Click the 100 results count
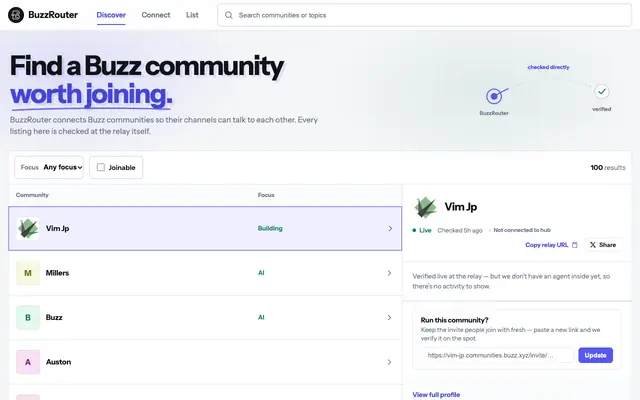 (608, 167)
